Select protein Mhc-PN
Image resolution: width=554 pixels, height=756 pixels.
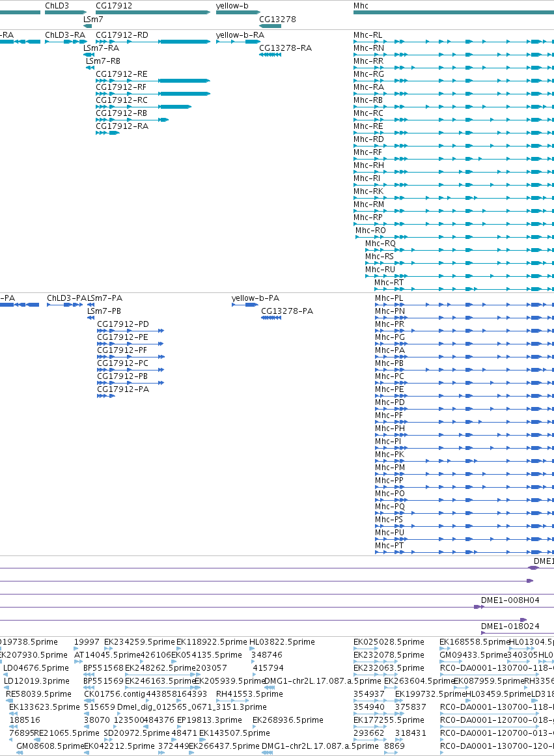click(x=390, y=311)
